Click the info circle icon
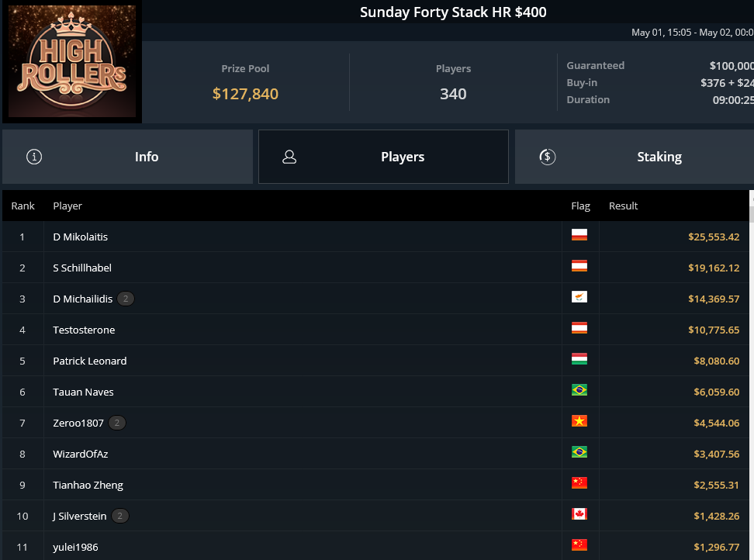 (x=34, y=157)
